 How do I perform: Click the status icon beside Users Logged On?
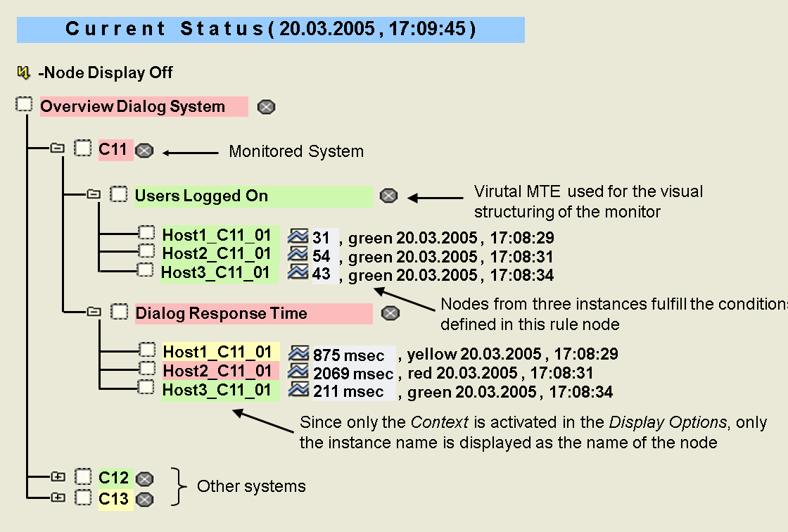click(x=388, y=196)
